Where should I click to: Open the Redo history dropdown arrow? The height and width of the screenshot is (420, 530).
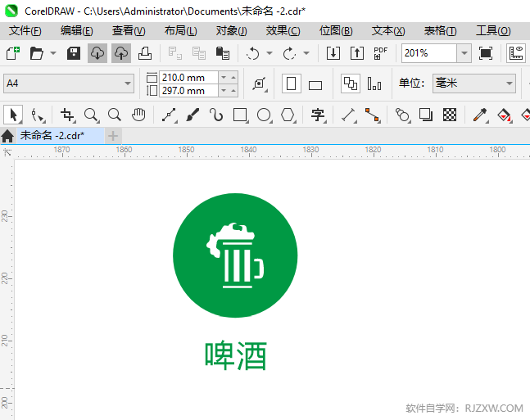pyautogui.click(x=306, y=53)
